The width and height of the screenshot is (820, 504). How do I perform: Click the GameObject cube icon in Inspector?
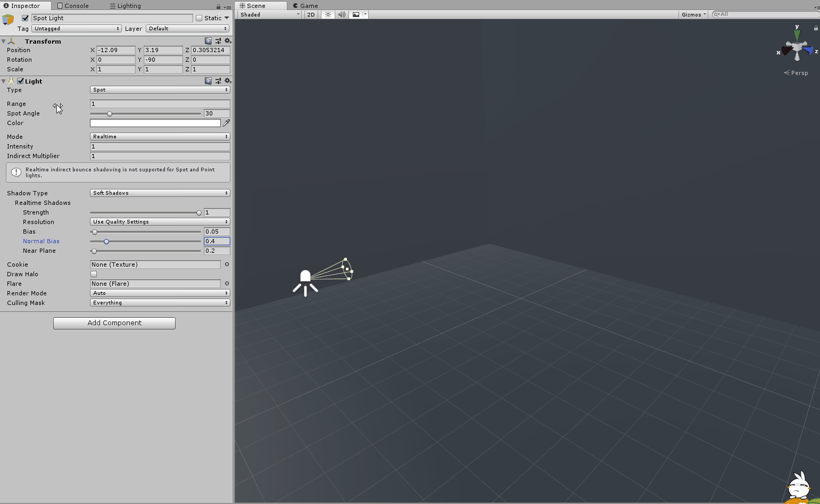click(x=8, y=20)
